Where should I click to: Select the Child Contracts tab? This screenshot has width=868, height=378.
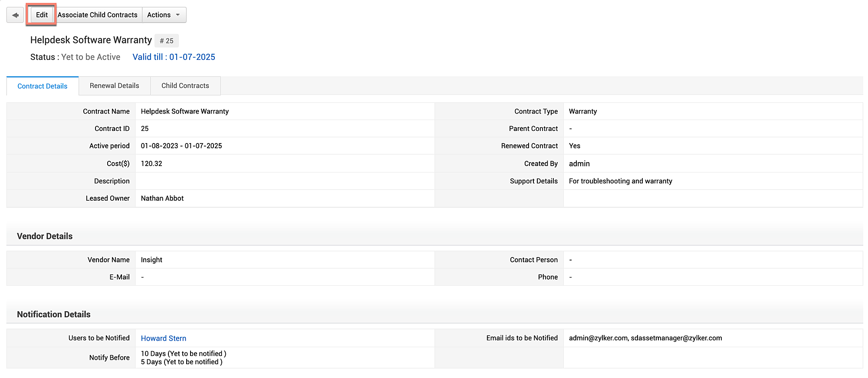[x=185, y=86]
